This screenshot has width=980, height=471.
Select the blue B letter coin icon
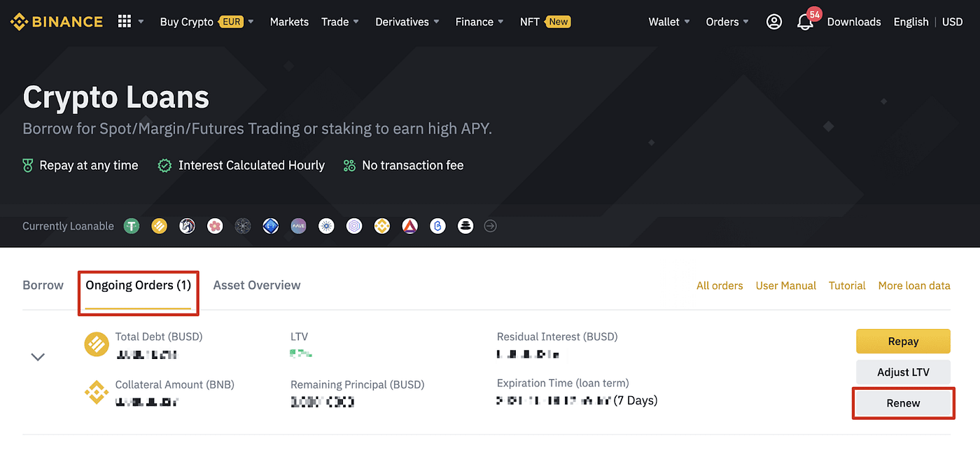pyautogui.click(x=437, y=226)
